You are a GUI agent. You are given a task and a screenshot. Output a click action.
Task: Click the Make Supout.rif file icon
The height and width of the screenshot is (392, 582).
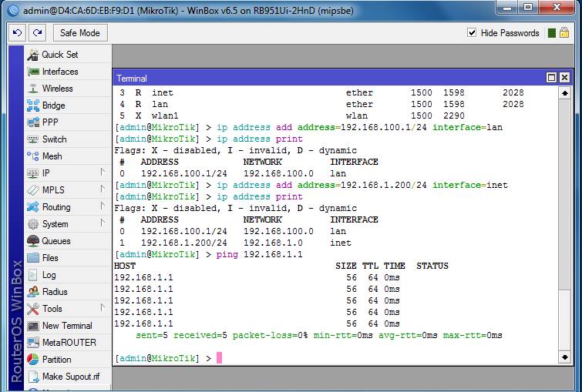tap(32, 377)
